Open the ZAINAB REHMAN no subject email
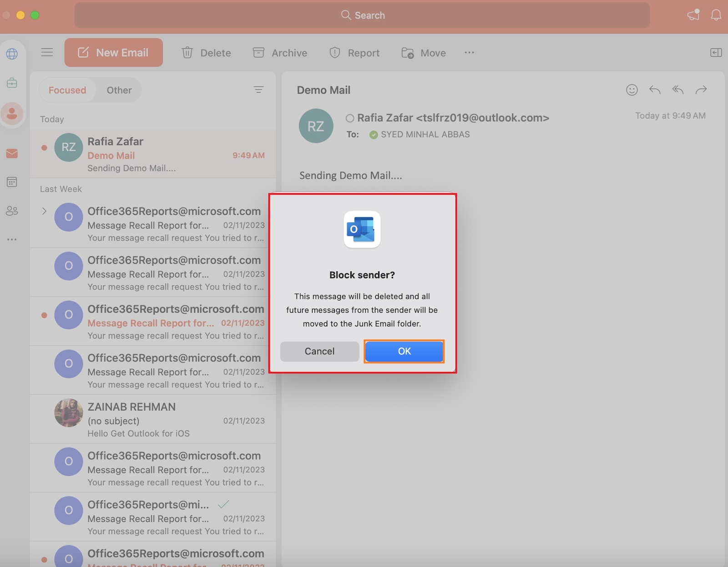The image size is (728, 567). (x=153, y=419)
